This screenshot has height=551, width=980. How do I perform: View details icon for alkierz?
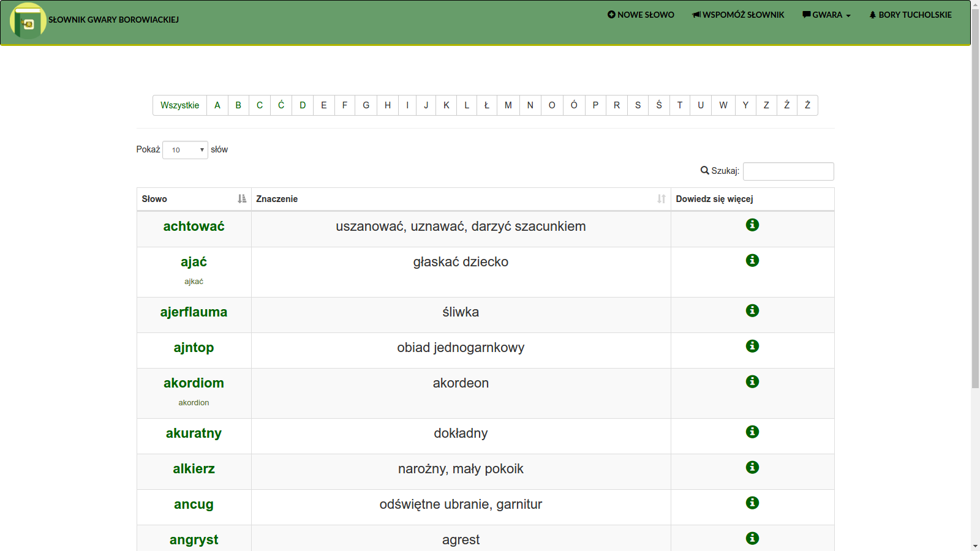[752, 467]
